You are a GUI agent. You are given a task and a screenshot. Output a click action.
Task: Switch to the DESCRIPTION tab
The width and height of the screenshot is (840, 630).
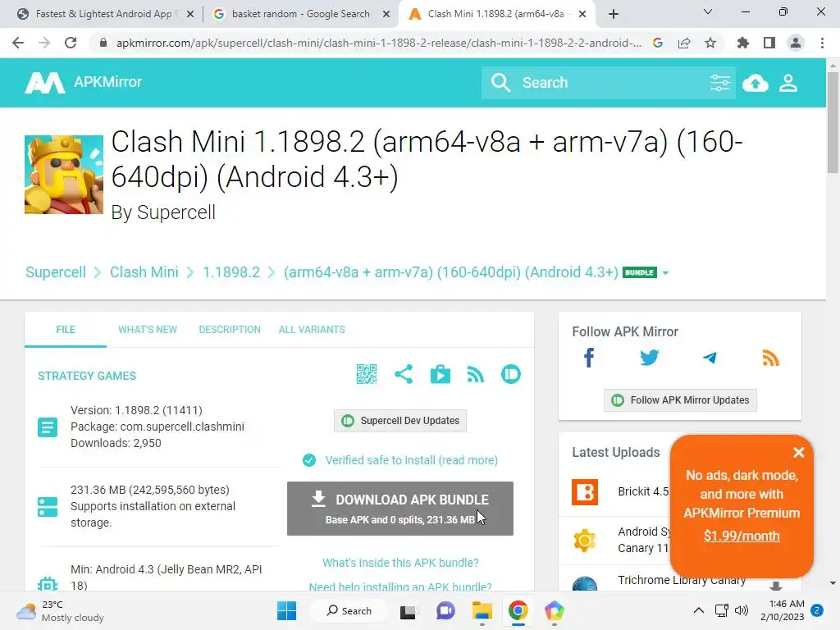[230, 330]
